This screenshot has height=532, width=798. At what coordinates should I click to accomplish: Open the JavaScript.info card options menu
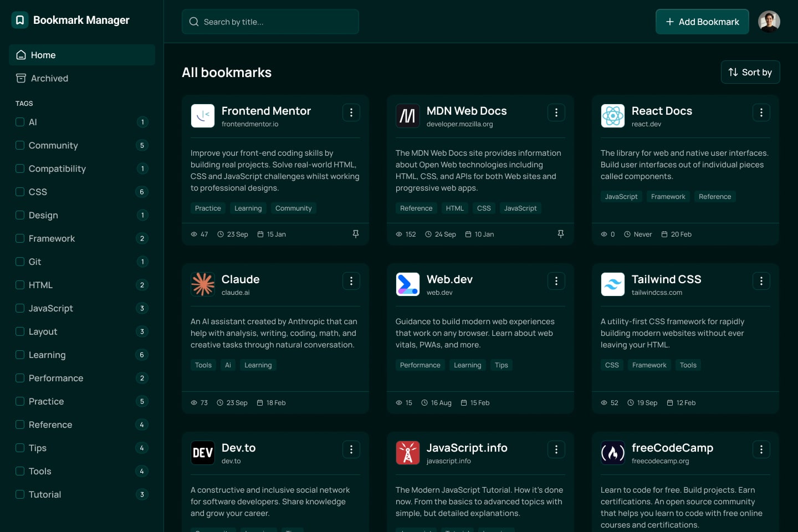(x=556, y=449)
